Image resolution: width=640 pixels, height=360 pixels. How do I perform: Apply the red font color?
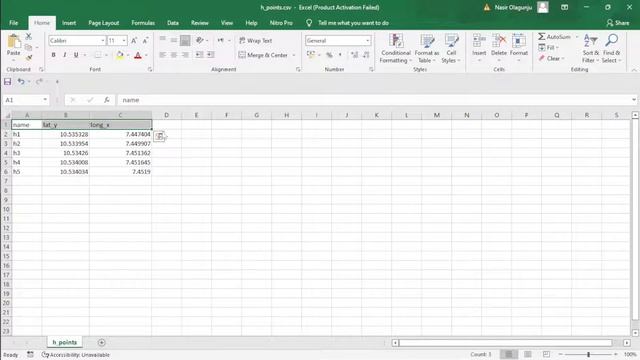click(x=138, y=55)
